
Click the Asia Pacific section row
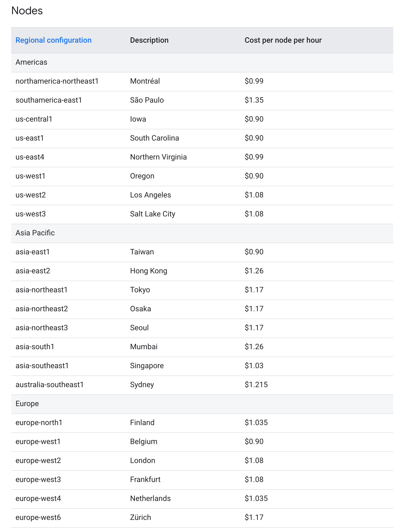click(202, 233)
